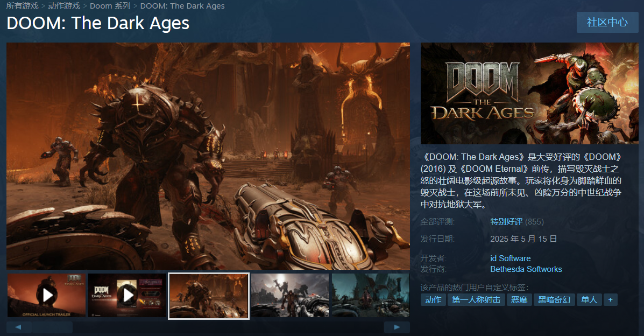Click DOOM: The Dark Ages breadcrumb link
Screen dimensions: 644x336
click(182, 6)
